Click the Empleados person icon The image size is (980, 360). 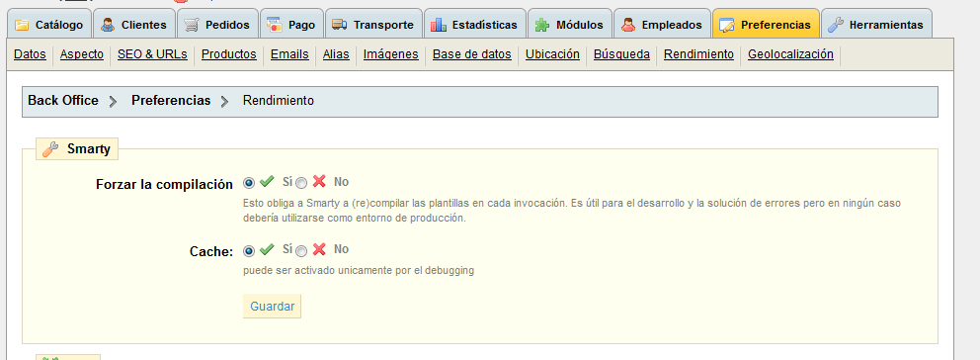(x=628, y=25)
